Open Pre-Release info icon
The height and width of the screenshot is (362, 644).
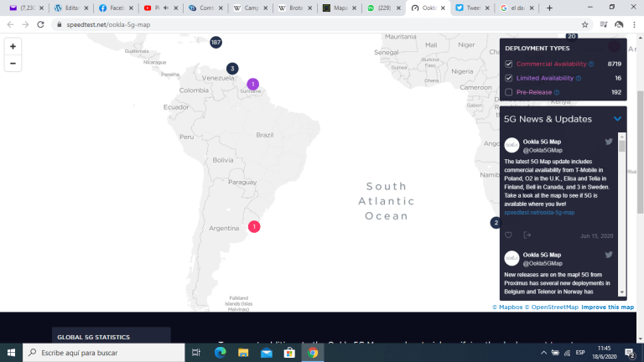click(x=557, y=92)
